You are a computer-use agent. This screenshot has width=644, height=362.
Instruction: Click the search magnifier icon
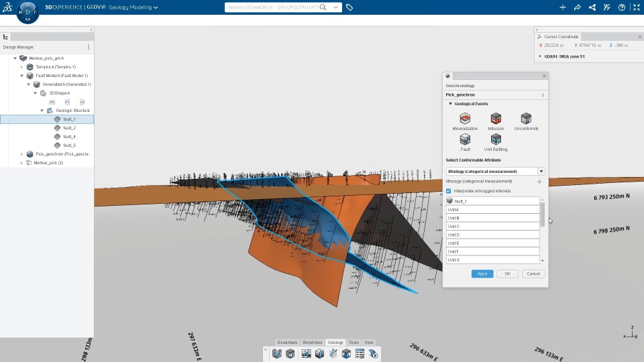[x=323, y=7]
